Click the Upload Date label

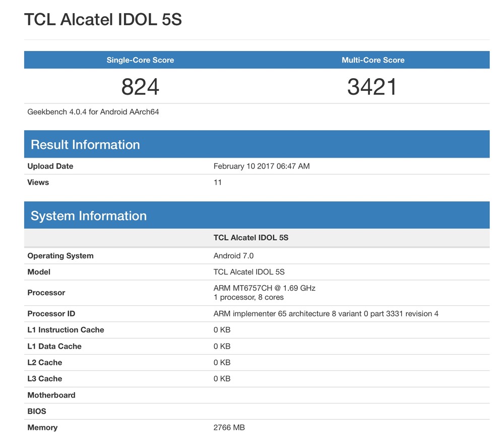coord(50,167)
